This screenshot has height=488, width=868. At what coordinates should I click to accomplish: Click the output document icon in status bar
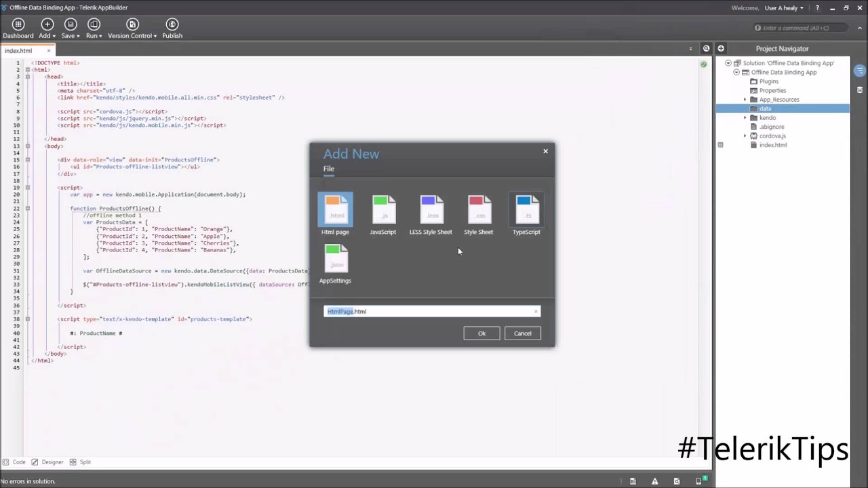click(633, 481)
